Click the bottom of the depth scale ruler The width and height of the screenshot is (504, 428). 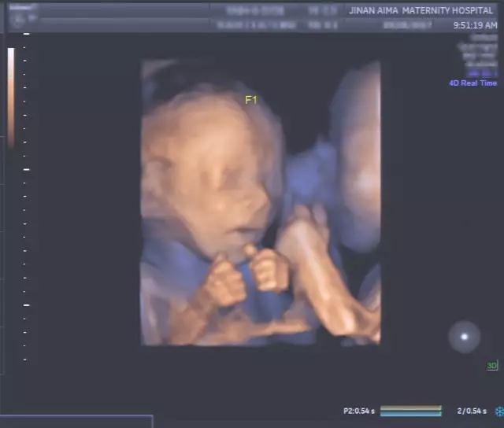pos(26,359)
